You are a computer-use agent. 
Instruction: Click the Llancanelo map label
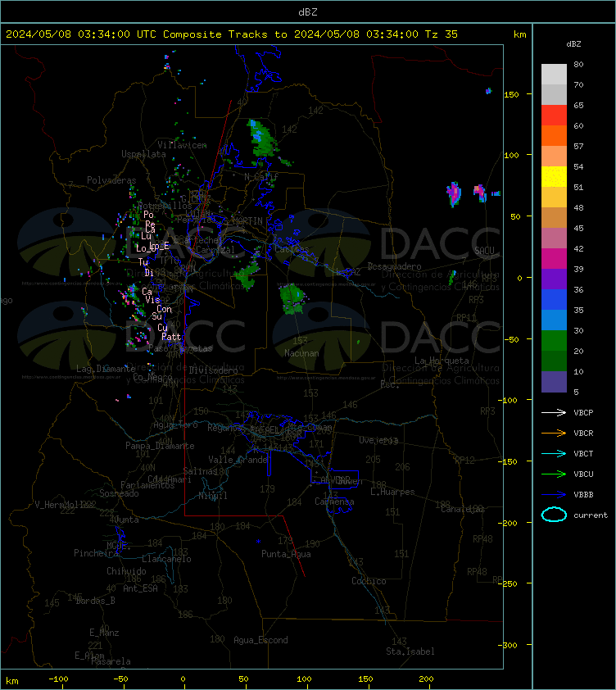167,559
